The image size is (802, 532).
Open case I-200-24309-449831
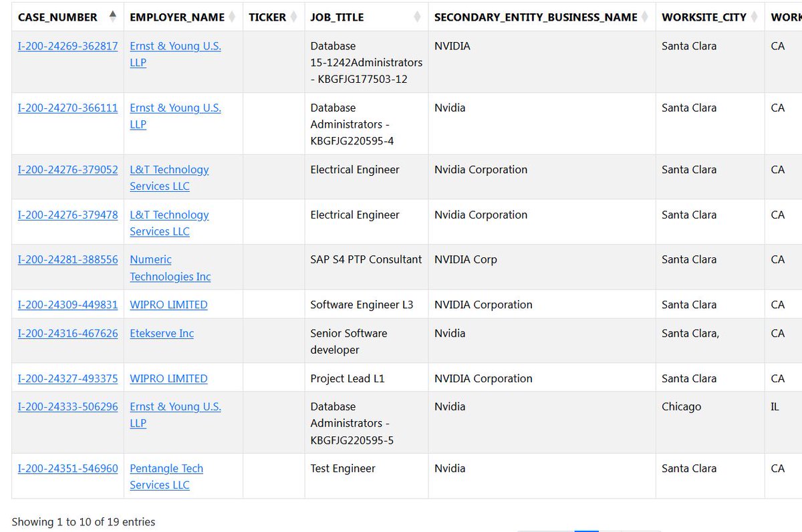coord(68,305)
